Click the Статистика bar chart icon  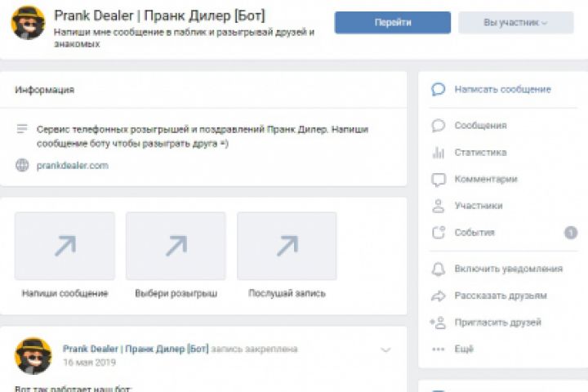click(x=438, y=152)
